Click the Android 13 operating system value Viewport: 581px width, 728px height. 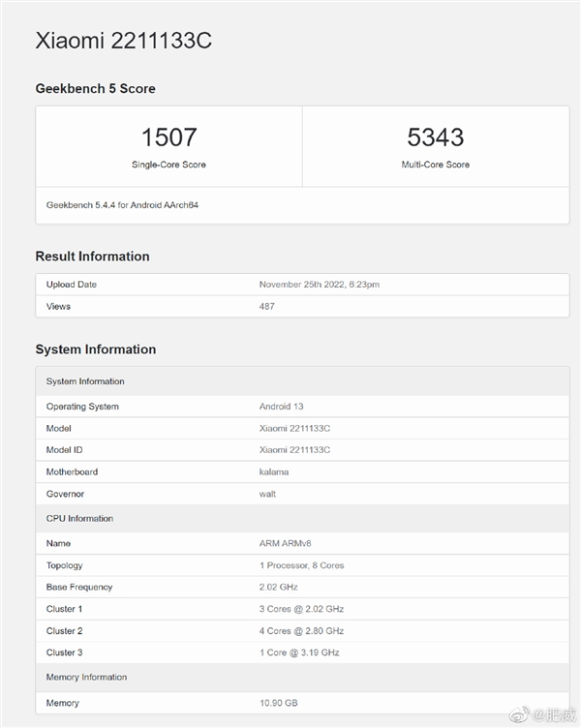(x=282, y=407)
